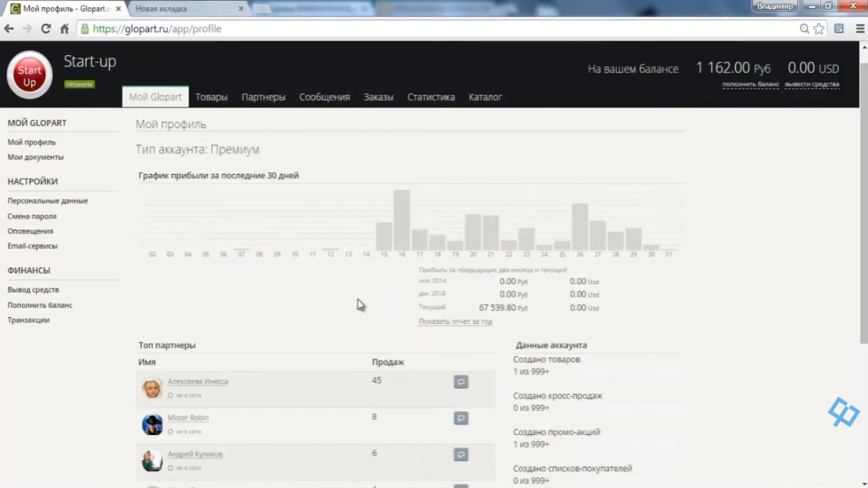The image size is (868, 488).
Task: Open Email-сервисы settings
Action: 33,246
